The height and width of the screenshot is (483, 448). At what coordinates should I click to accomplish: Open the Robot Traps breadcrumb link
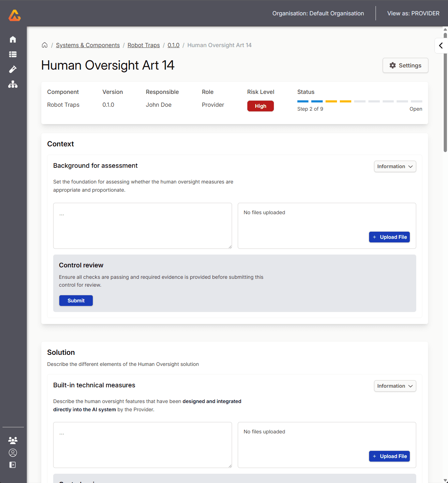click(x=144, y=45)
